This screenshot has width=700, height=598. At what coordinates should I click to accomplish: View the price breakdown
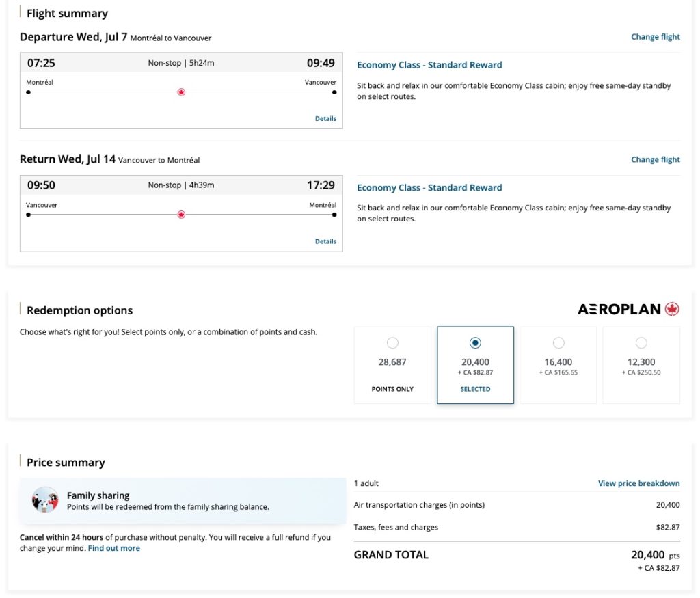pyautogui.click(x=638, y=483)
